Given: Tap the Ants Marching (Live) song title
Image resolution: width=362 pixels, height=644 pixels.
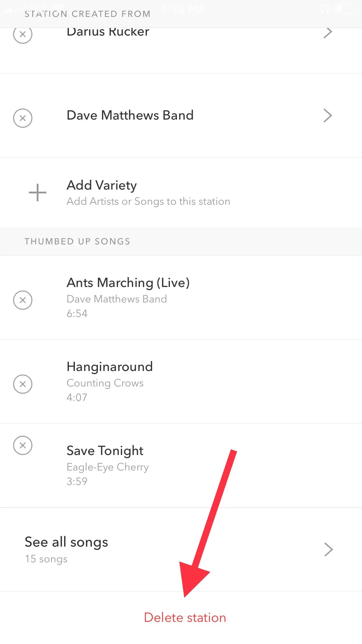Looking at the screenshot, I should point(128,283).
